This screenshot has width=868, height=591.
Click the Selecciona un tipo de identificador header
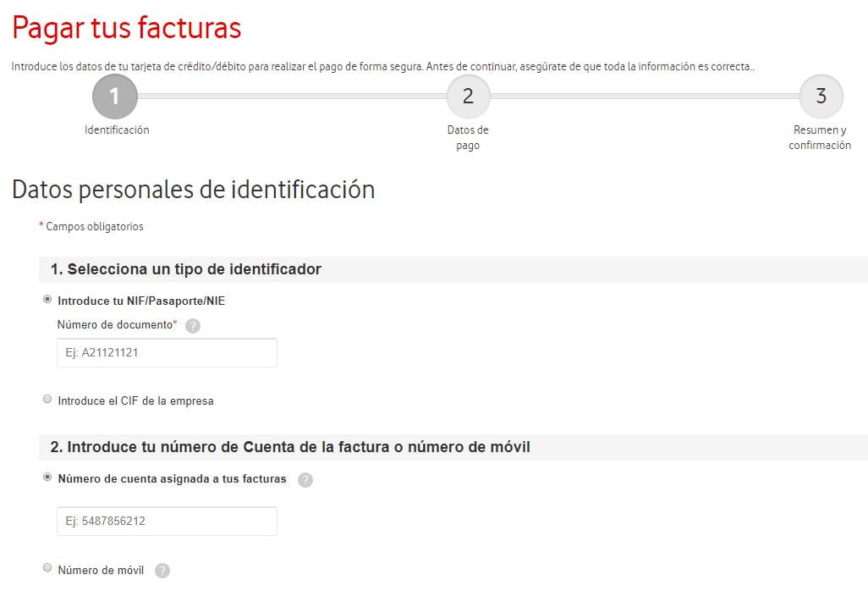click(186, 269)
